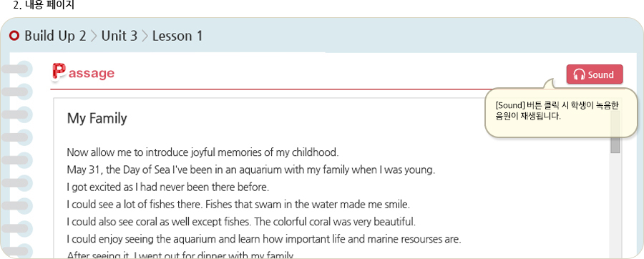
Task: Click the chevron between Unit 3 and Lesson 1
Action: 145,36
